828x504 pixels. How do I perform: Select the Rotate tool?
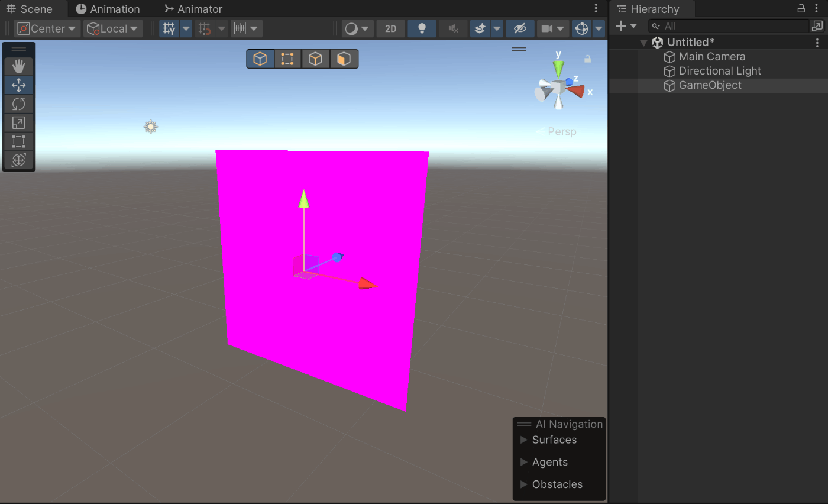19,104
